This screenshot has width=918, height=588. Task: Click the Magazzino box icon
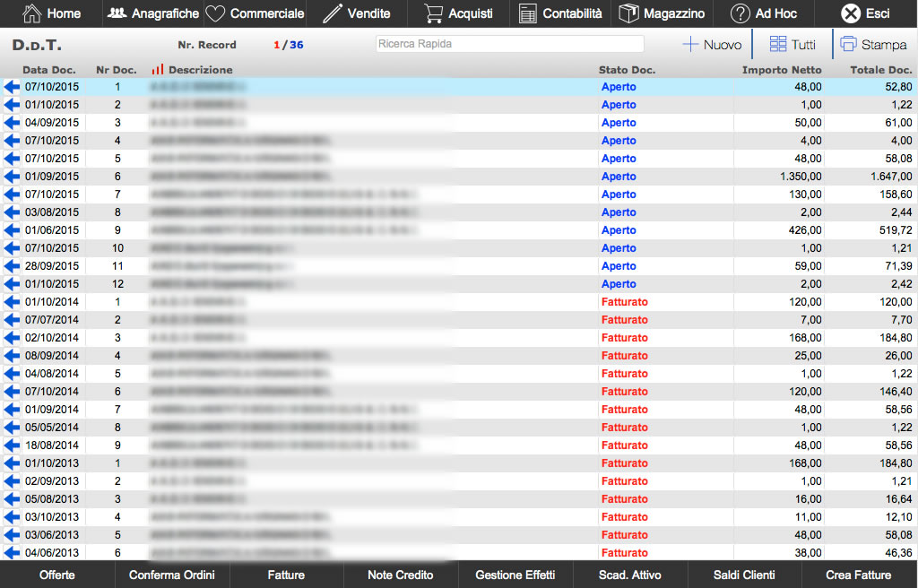click(x=628, y=13)
